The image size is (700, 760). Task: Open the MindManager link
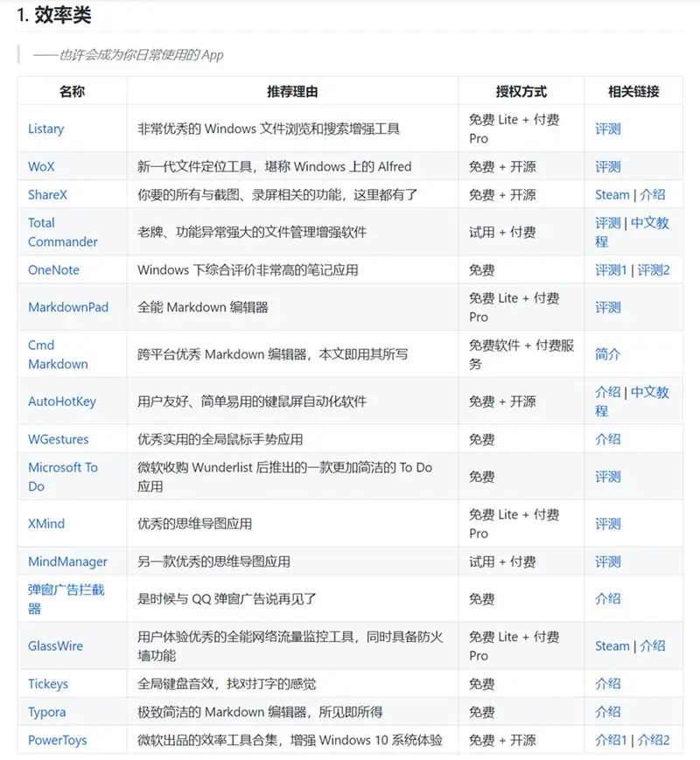coord(68,561)
